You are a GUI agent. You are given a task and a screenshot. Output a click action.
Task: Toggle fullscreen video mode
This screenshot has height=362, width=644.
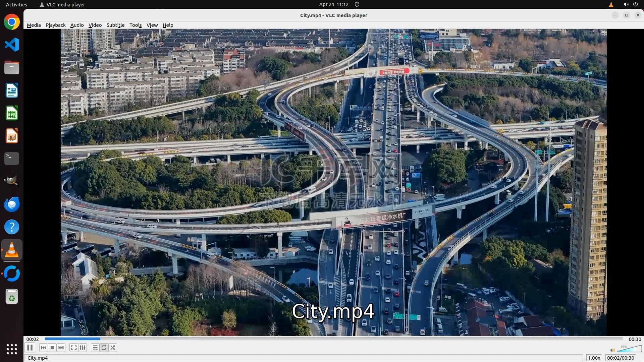tap(74, 348)
